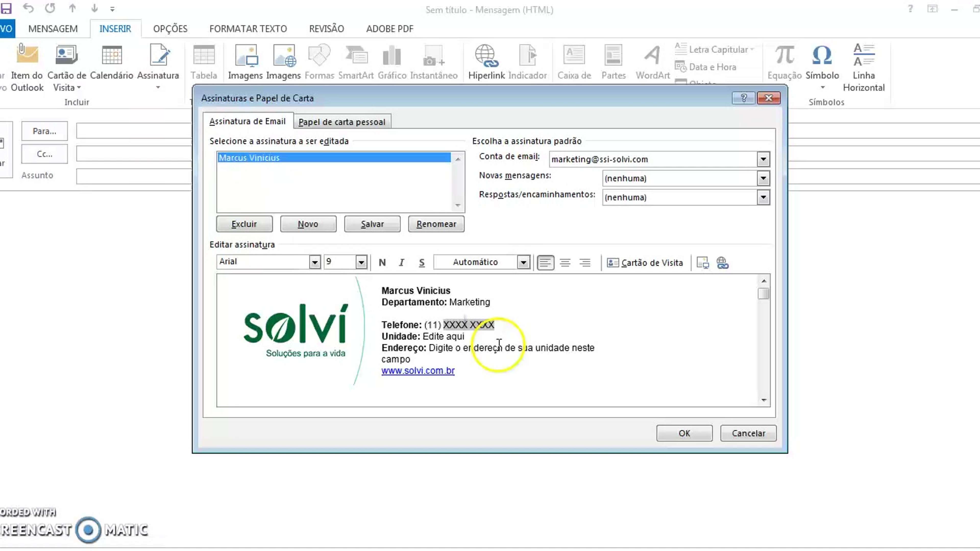Insert hyperlink icon in signature toolbar

coord(722,262)
